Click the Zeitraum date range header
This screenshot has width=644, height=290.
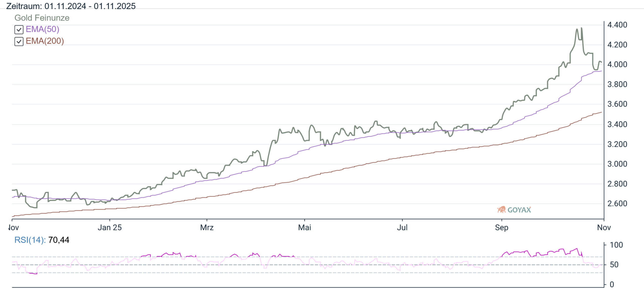click(x=71, y=6)
